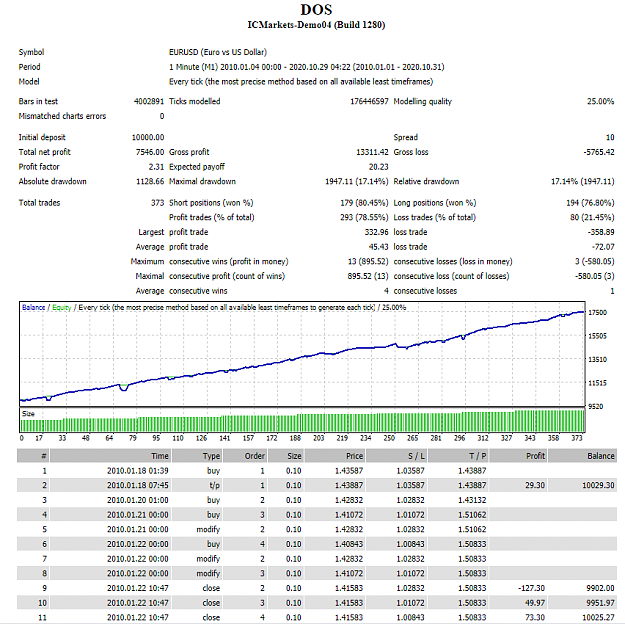Image resolution: width=625 pixels, height=624 pixels.
Task: Click the S/L cell 1.00843 in row 6
Action: [x=410, y=544]
